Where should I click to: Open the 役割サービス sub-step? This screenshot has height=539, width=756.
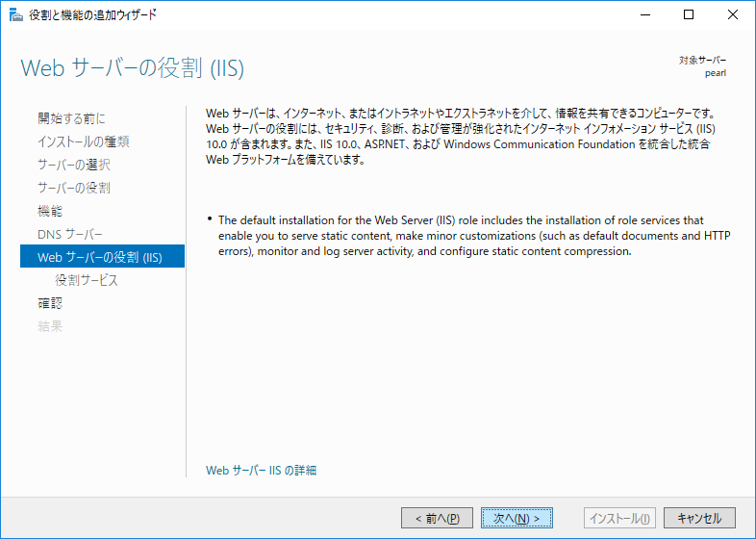(x=87, y=280)
